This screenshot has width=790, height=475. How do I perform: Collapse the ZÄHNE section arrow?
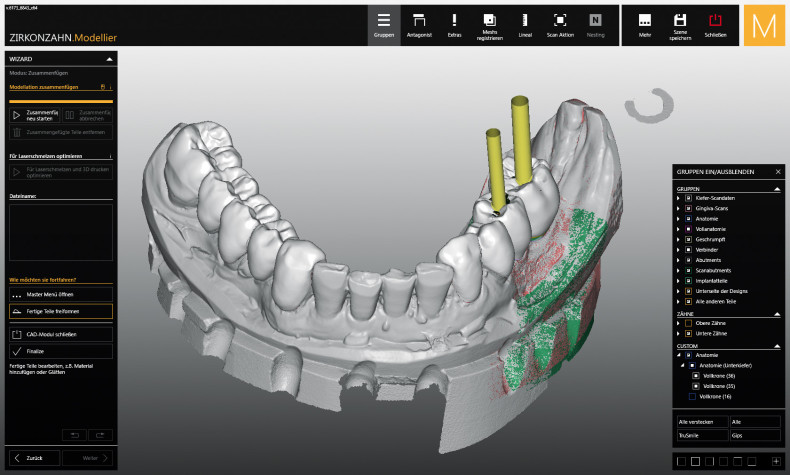pyautogui.click(x=777, y=314)
